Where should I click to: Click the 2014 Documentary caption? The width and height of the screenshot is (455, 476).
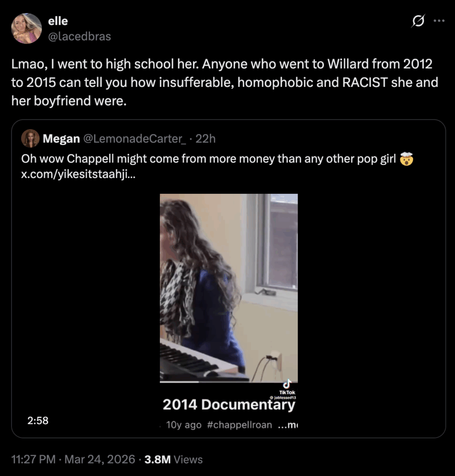pos(229,405)
